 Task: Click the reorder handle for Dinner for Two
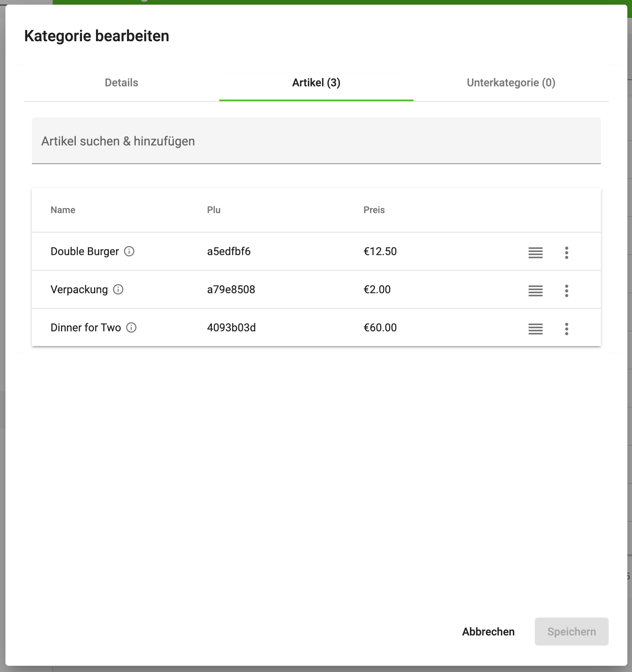[535, 329]
